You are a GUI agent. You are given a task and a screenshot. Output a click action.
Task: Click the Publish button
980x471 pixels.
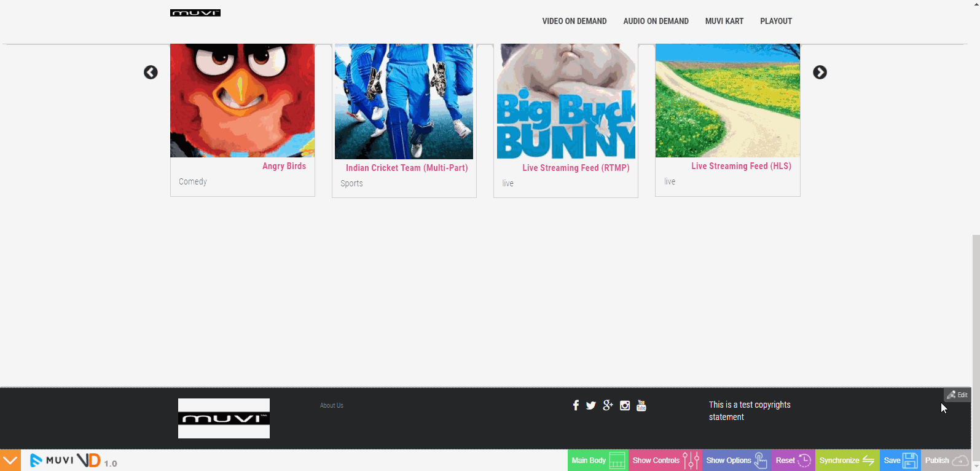[946, 461]
